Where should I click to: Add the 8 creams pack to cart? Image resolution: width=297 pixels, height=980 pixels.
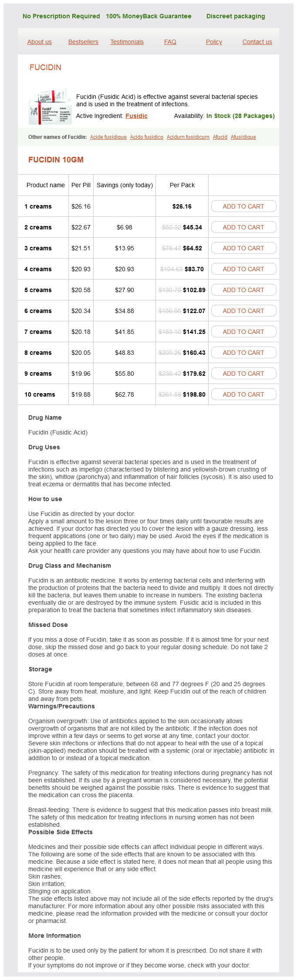point(243,353)
